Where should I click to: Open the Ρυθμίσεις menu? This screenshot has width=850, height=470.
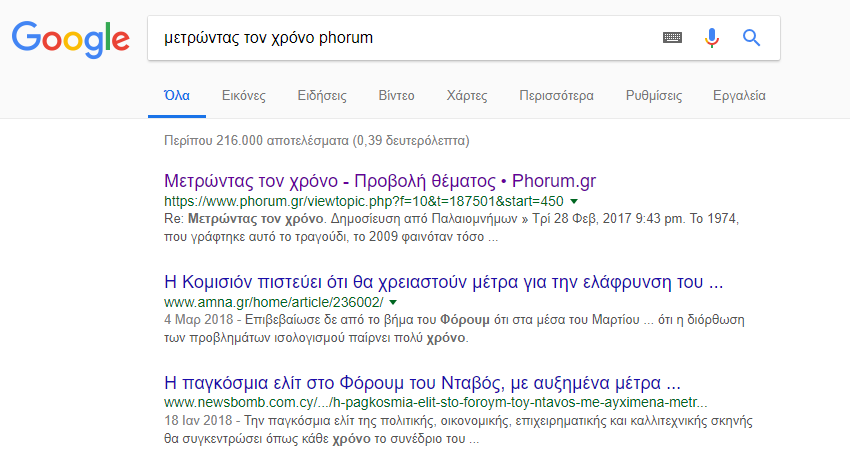coord(654,96)
